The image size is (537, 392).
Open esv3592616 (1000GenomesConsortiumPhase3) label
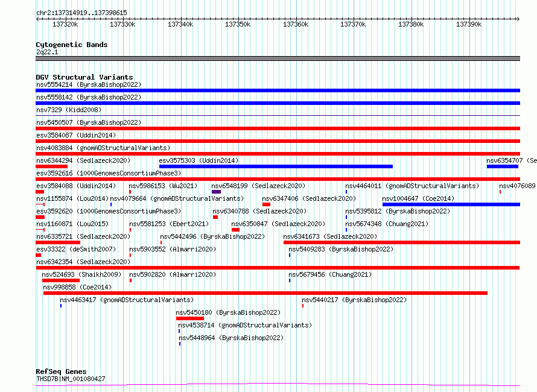click(x=109, y=173)
